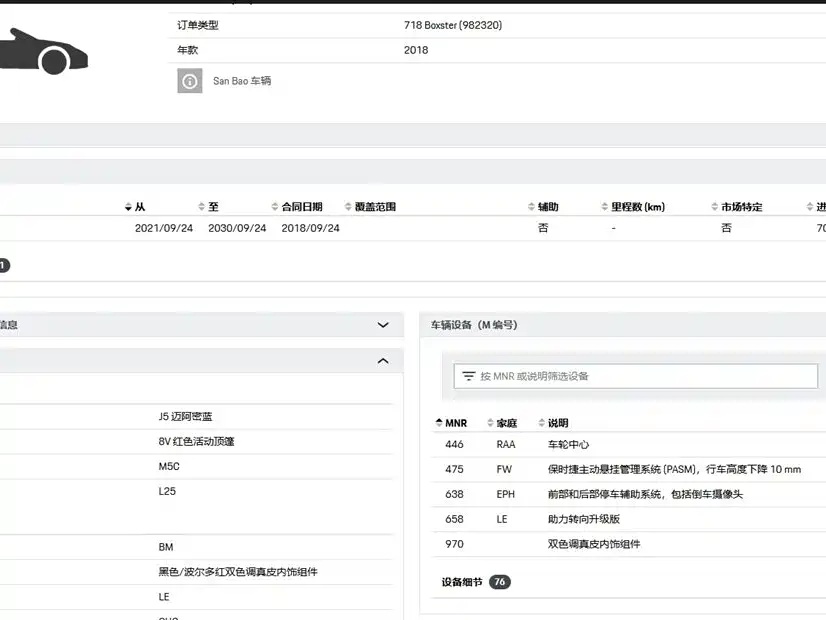Sort by the 辅助 column header
Screen dimensions: 826x620
pos(543,207)
